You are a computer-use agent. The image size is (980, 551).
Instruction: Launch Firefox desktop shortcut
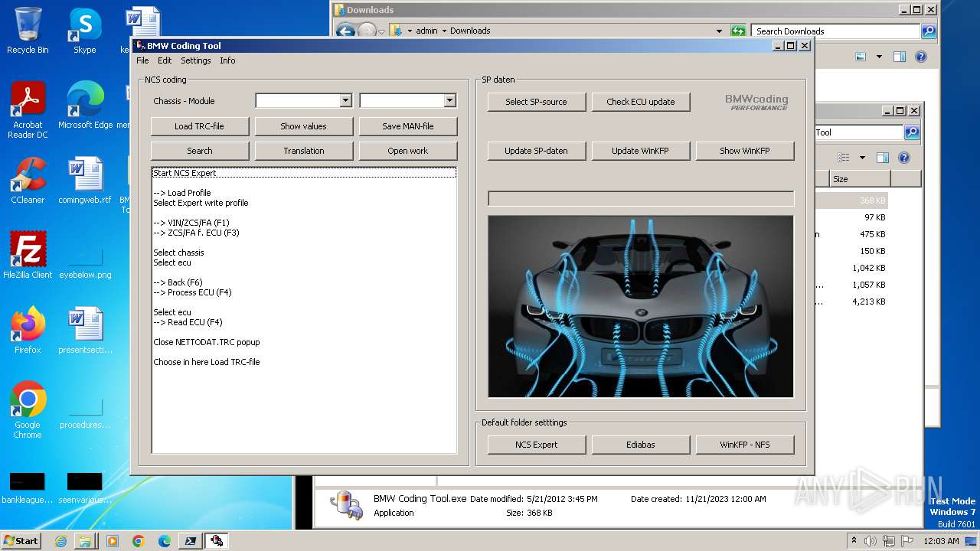tap(28, 331)
